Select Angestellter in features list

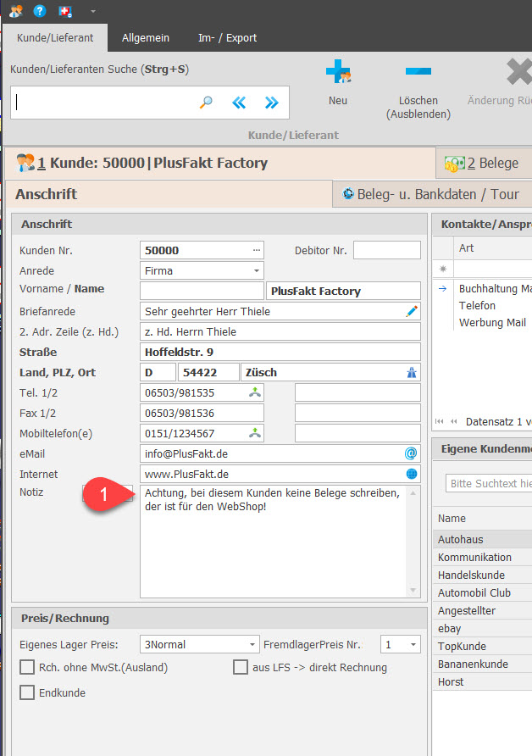[x=482, y=610]
